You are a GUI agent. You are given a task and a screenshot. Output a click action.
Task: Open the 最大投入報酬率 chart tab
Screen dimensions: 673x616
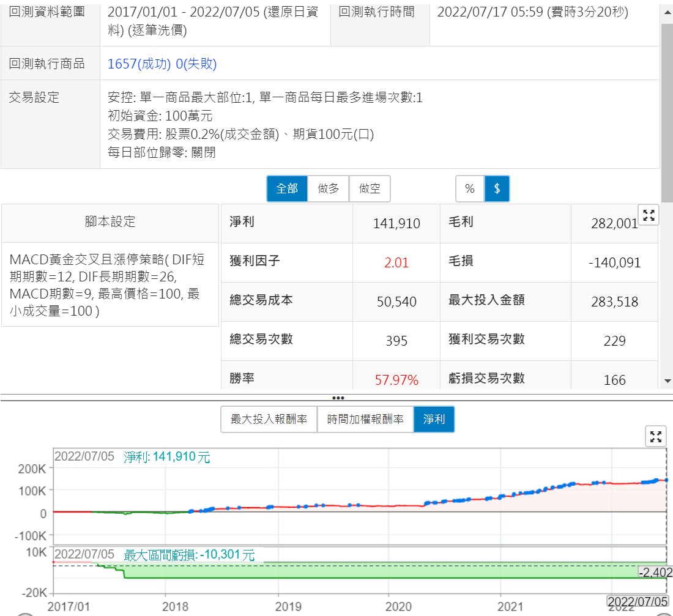click(x=269, y=420)
